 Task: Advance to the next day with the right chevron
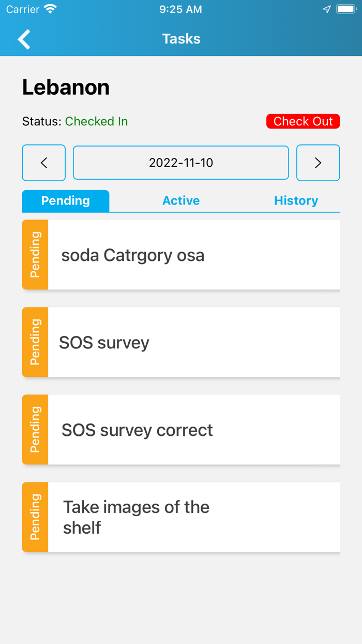point(318,163)
